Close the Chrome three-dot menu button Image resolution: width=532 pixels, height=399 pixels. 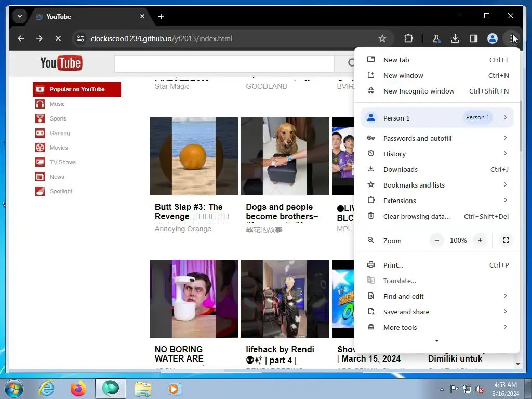coord(512,38)
